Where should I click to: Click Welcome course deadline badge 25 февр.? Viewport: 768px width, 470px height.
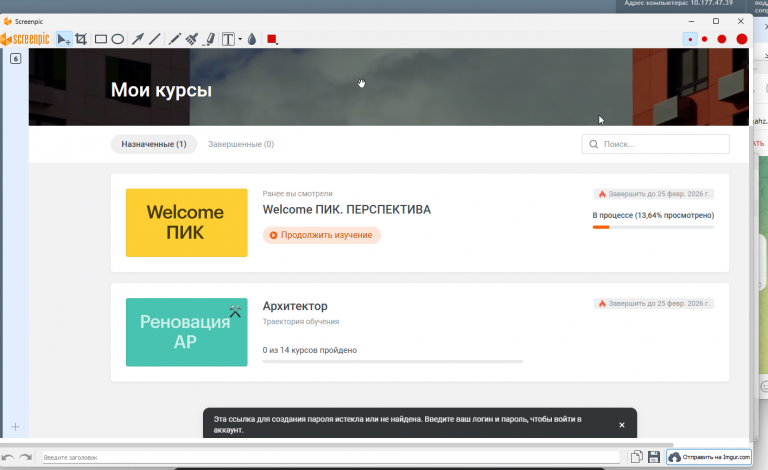click(x=654, y=194)
